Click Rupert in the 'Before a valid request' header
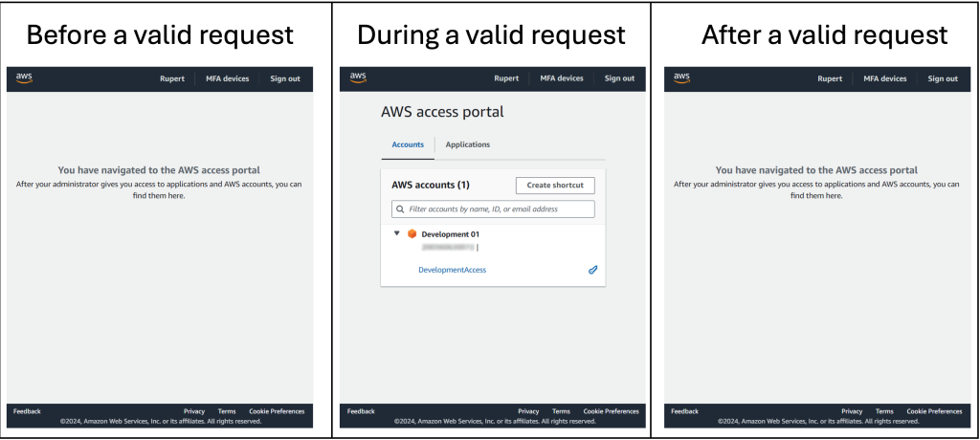This screenshot has width=980, height=440. coord(172,78)
